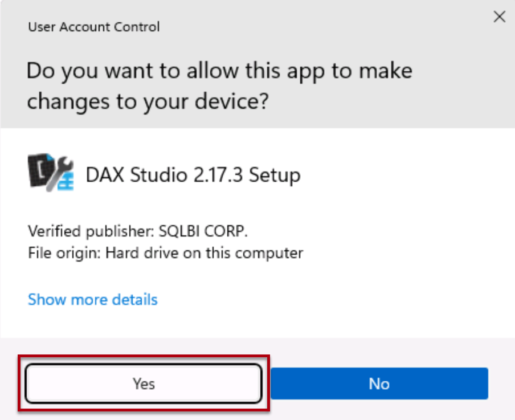The image size is (515, 420).
Task: Click the 'File origin:' label
Action: 64,253
